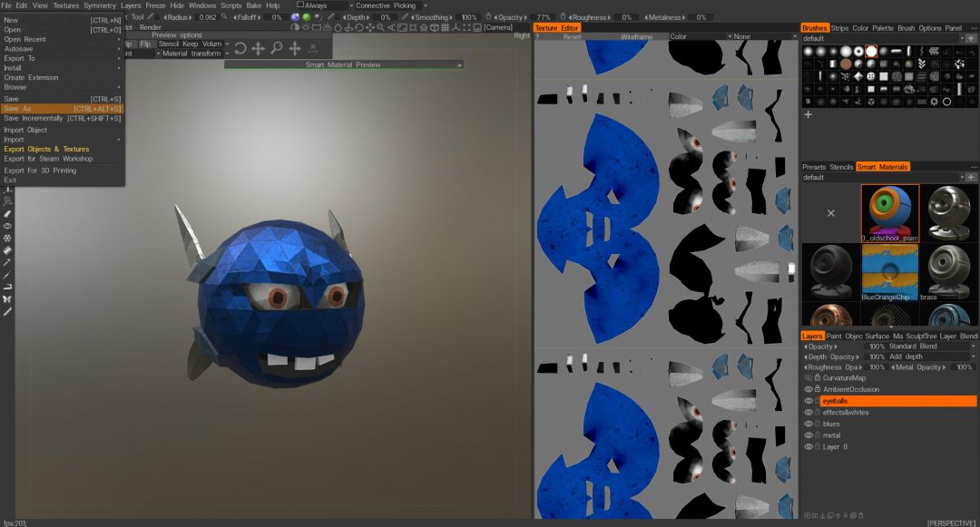The width and height of the screenshot is (980, 527).
Task: Click the trash delete layer icon
Action: (x=860, y=516)
